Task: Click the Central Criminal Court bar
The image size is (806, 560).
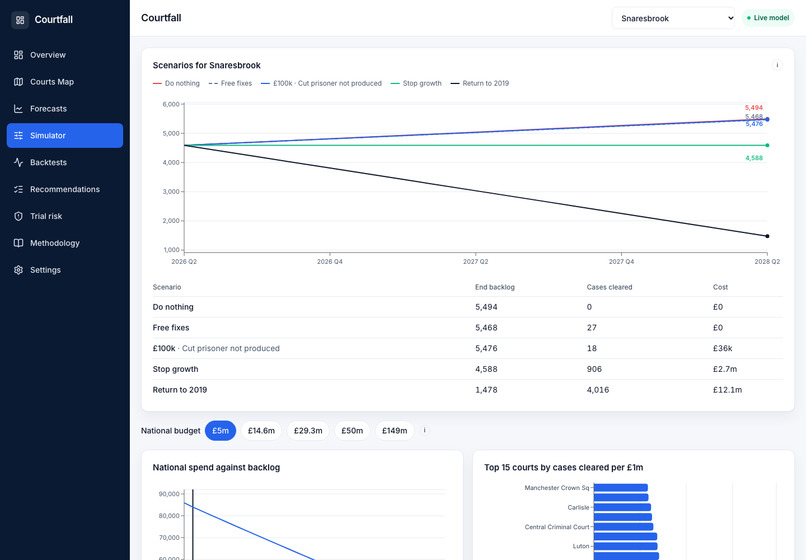Action: (x=624, y=527)
